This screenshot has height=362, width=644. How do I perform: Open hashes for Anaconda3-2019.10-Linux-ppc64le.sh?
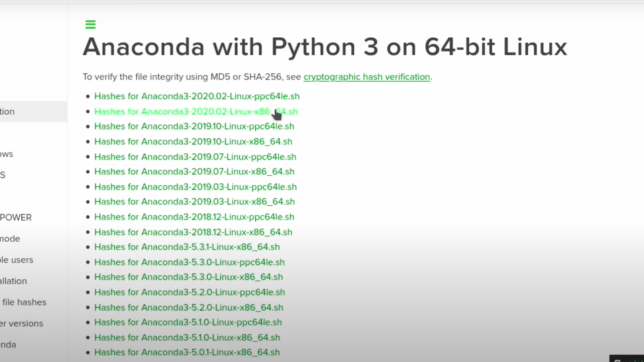pos(194,127)
